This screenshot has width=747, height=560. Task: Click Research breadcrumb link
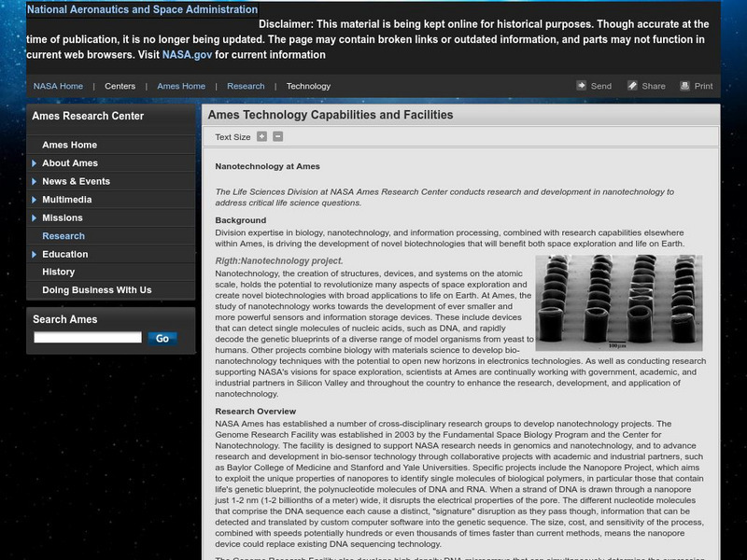point(246,86)
